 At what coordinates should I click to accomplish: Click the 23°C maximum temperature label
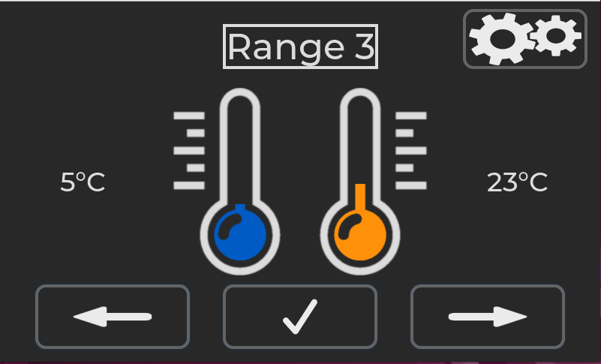click(x=517, y=182)
